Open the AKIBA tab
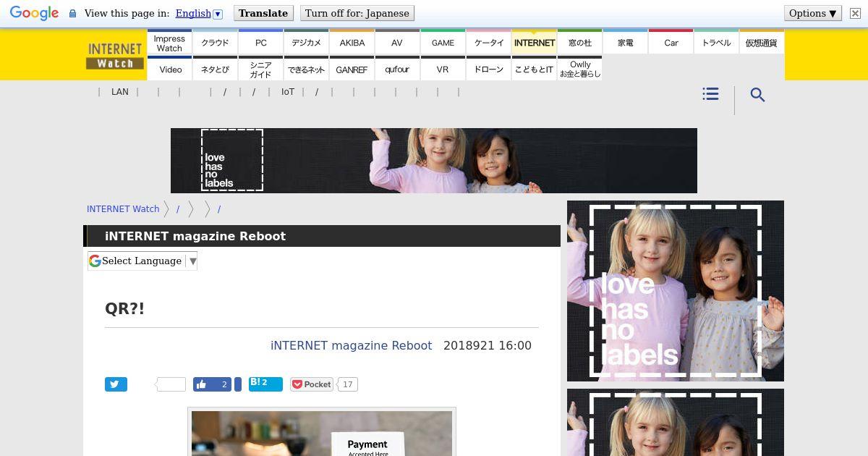Screen dimensions: 868x456 [352, 43]
